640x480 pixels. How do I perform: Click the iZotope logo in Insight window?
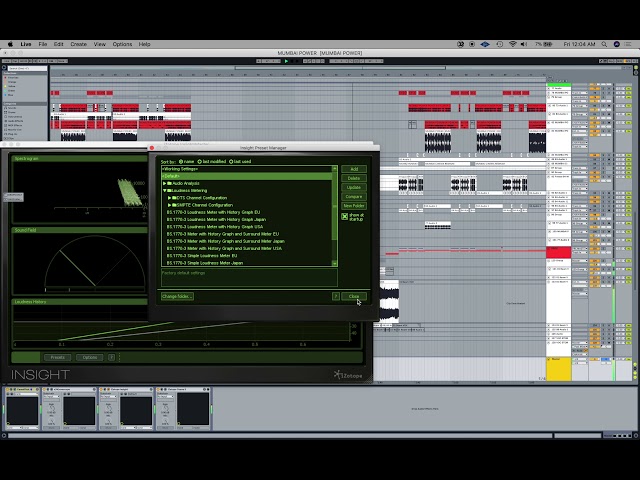click(x=348, y=375)
